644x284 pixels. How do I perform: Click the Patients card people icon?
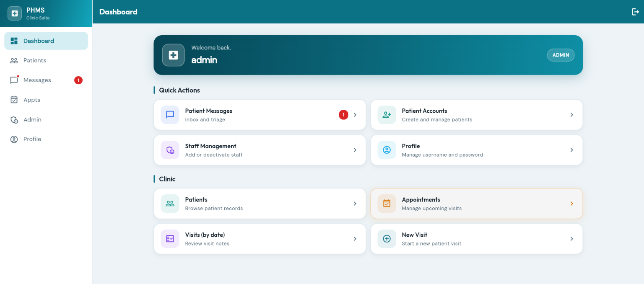pyautogui.click(x=170, y=204)
